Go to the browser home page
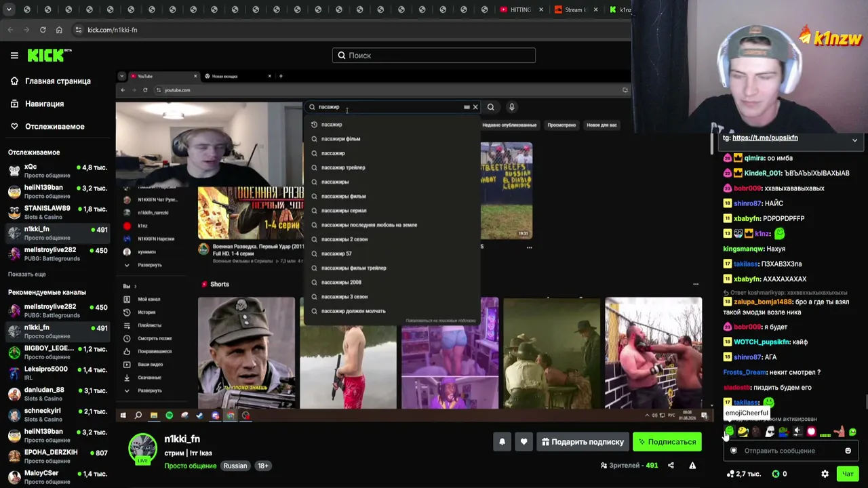This screenshot has width=868, height=488. pos(59,30)
